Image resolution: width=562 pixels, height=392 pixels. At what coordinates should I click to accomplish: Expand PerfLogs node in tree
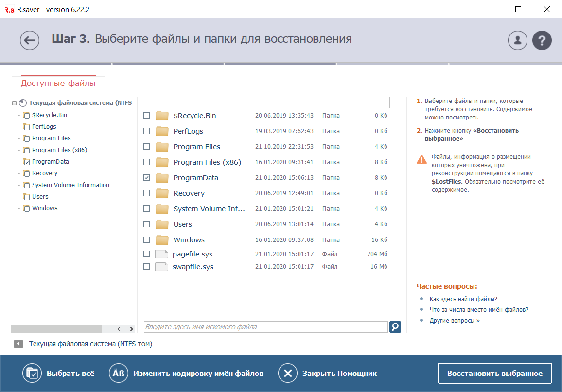[18, 127]
